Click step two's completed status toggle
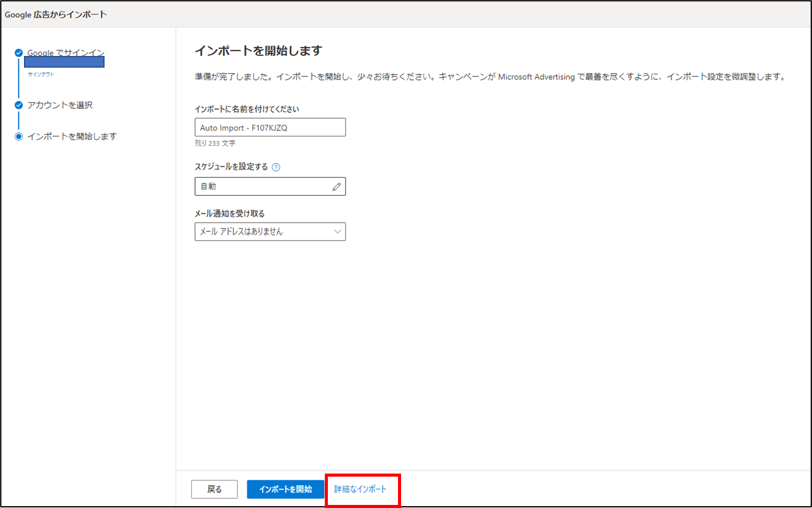The width and height of the screenshot is (812, 508). coord(19,105)
